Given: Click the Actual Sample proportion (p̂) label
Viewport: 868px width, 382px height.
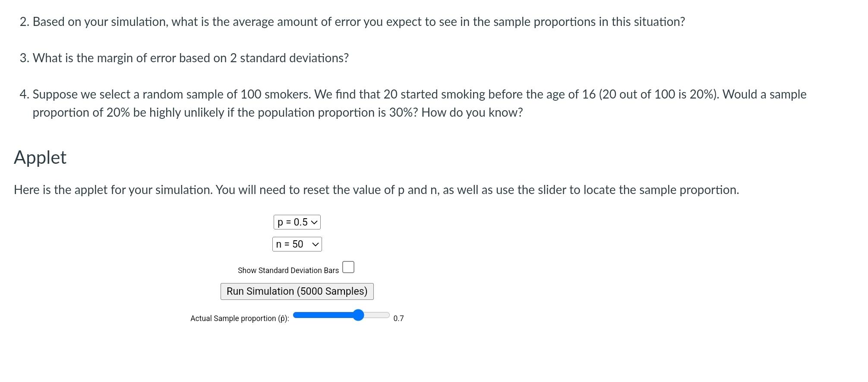Looking at the screenshot, I should [239, 318].
